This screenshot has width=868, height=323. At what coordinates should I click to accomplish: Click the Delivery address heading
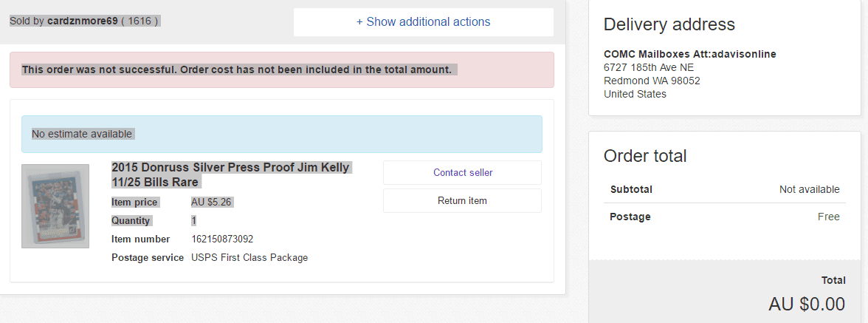(669, 24)
